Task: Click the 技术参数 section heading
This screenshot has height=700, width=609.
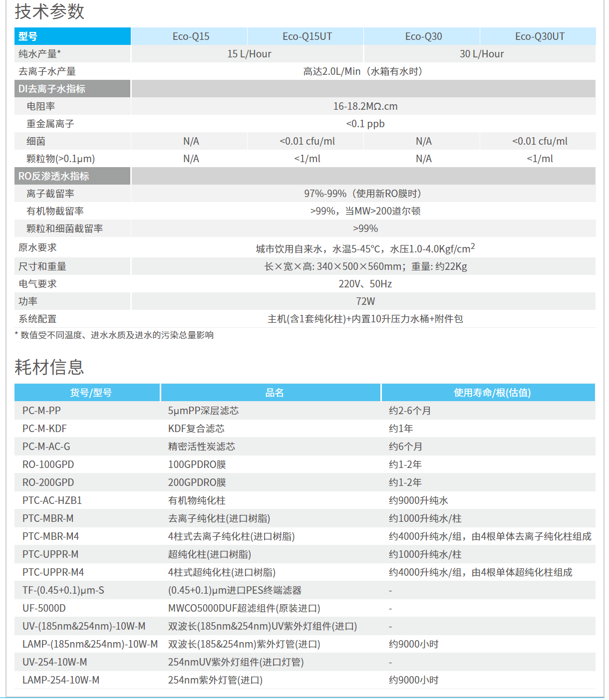Action: [x=49, y=11]
